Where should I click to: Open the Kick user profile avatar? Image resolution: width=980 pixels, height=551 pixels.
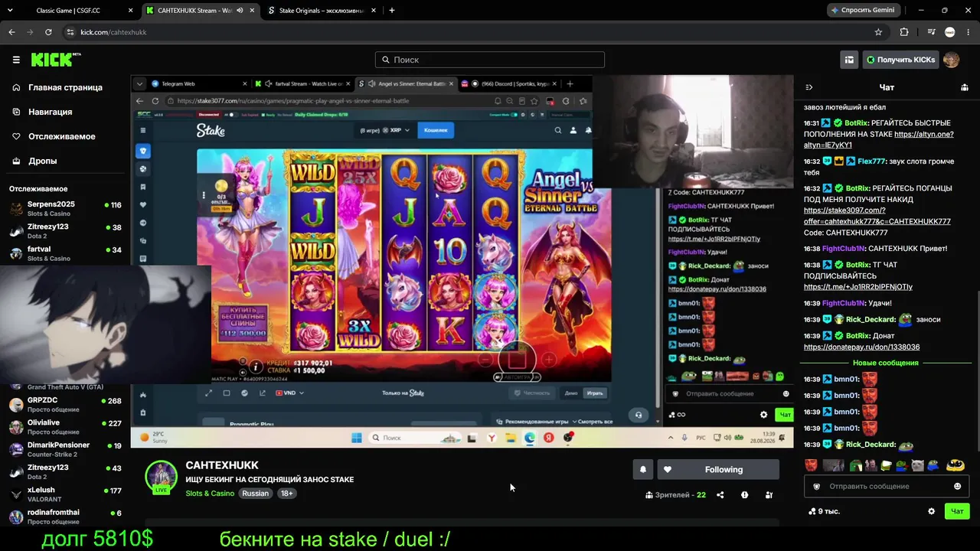point(952,60)
